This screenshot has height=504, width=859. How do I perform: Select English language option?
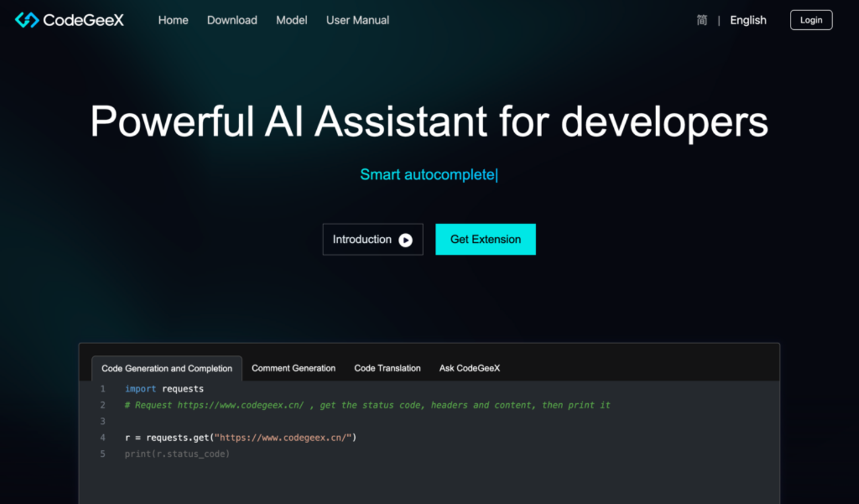click(748, 20)
